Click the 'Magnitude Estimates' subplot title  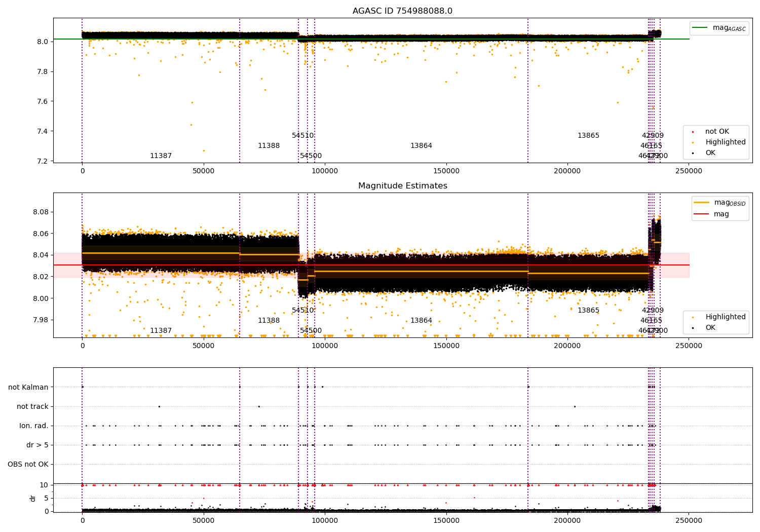point(402,186)
